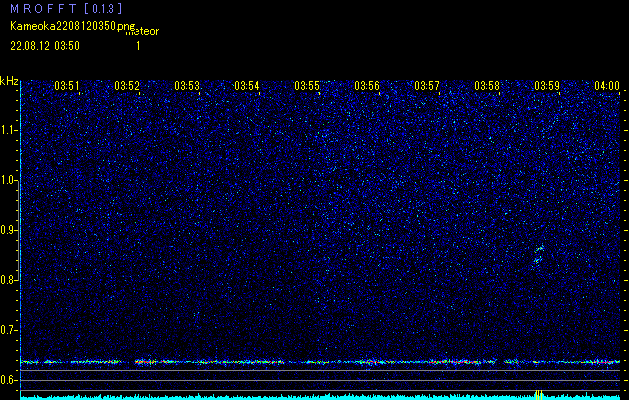Image resolution: width=629 pixels, height=400 pixels.
Task: Click the 03:51 time axis label
Action: pos(67,85)
